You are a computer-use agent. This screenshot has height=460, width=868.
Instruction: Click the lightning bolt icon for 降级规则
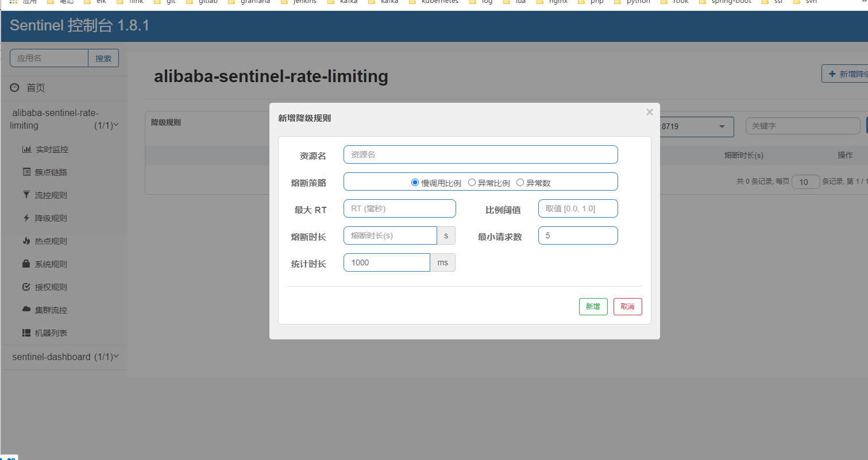(x=26, y=218)
